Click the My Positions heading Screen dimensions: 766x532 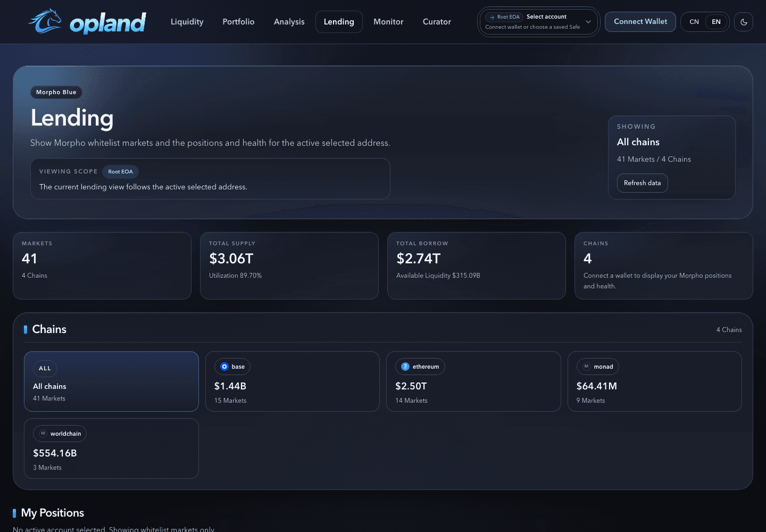53,513
